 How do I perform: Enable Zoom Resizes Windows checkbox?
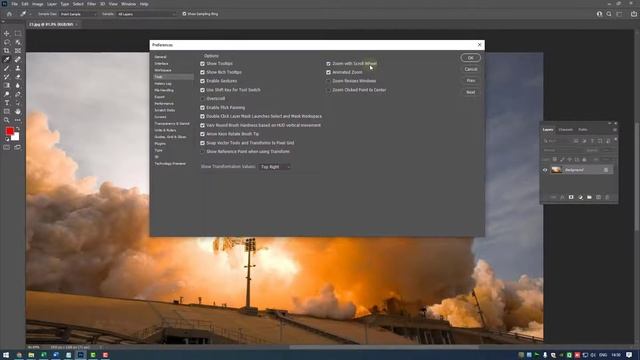click(x=328, y=81)
